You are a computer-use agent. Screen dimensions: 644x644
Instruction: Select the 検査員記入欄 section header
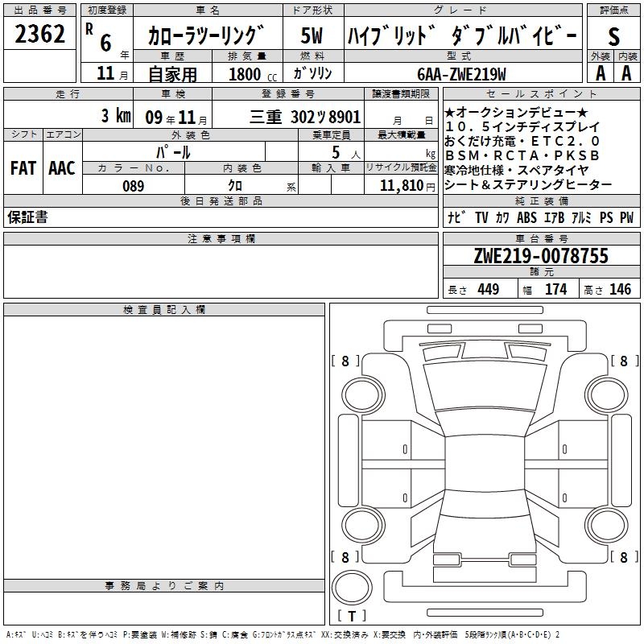pyautogui.click(x=164, y=310)
